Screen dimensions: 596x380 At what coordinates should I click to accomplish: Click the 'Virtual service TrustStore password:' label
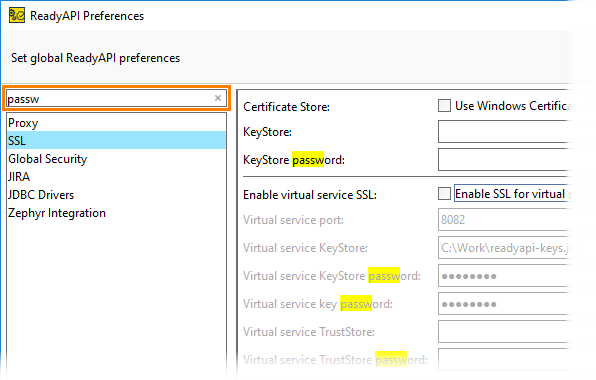[335, 359]
